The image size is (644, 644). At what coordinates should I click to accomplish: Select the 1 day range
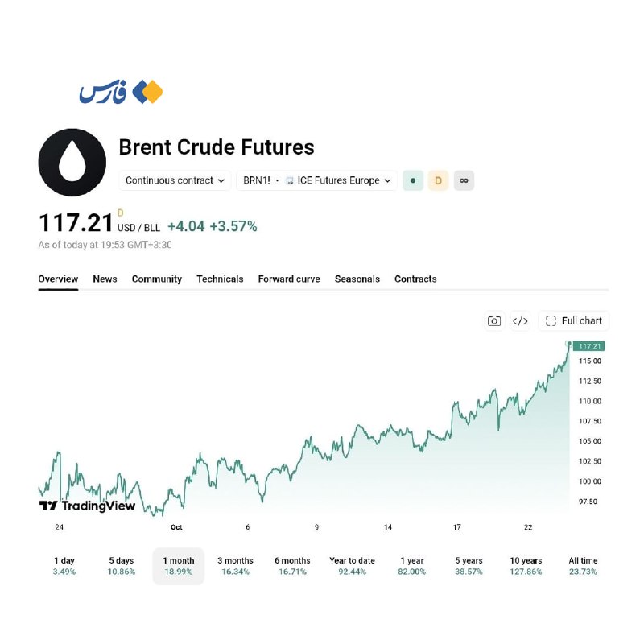(64, 566)
